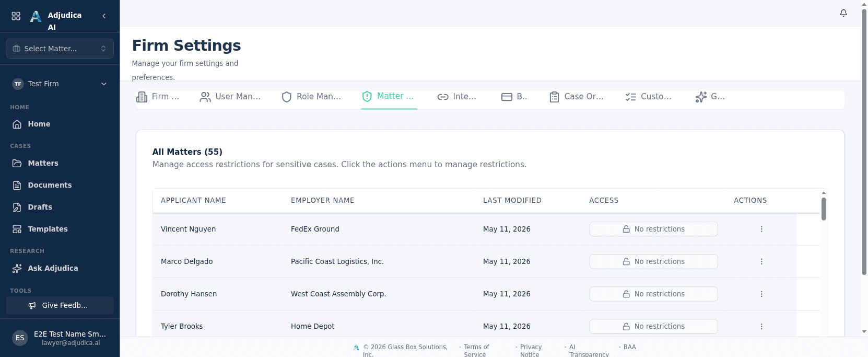Open Matters in the sidebar
Image resolution: width=868 pixels, height=357 pixels.
coord(60,163)
